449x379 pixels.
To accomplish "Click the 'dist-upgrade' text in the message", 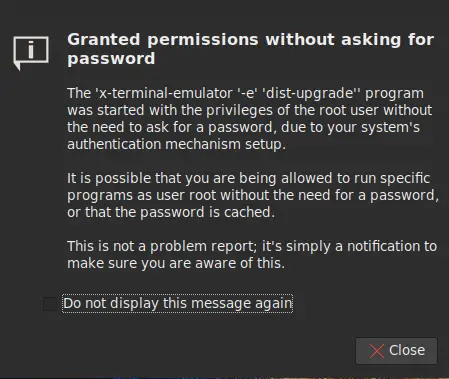I will 309,93.
